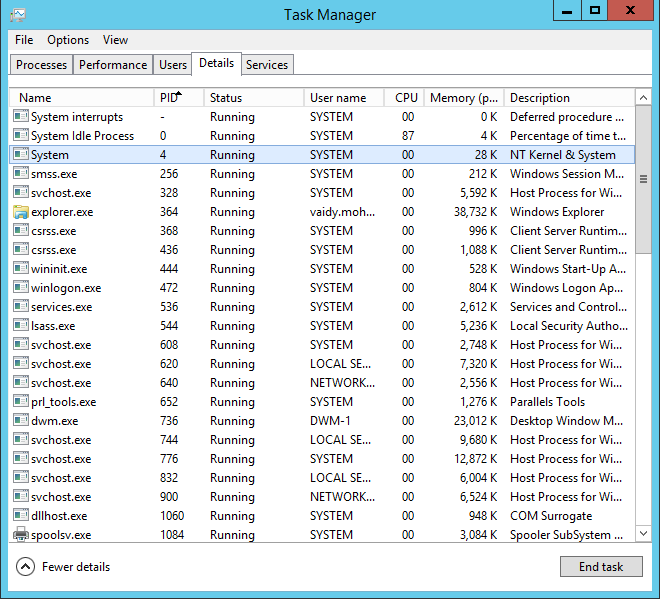Collapse view with Fewer details chevron
This screenshot has width=660, height=599.
click(x=26, y=567)
